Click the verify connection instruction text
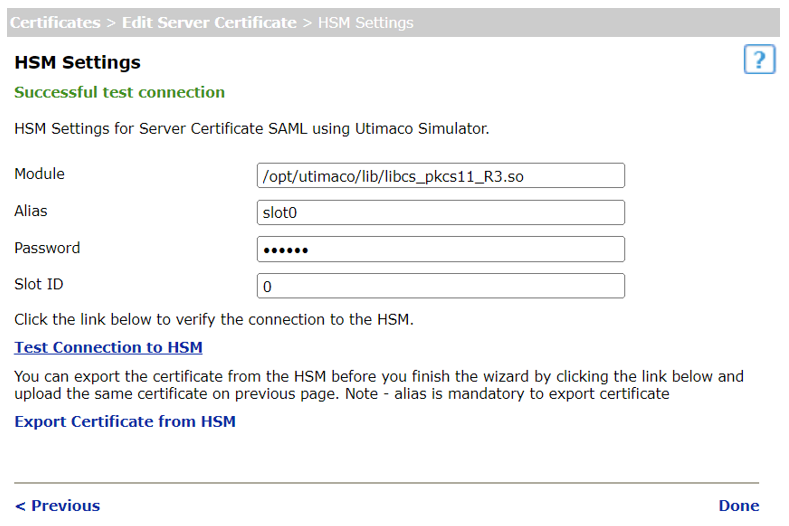Viewport: 789px width, 526px height. (213, 320)
